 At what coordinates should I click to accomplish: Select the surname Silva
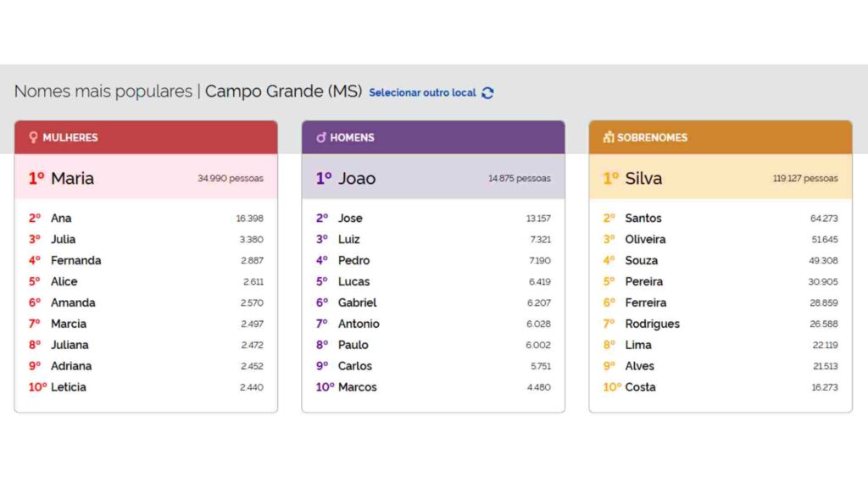(x=646, y=178)
